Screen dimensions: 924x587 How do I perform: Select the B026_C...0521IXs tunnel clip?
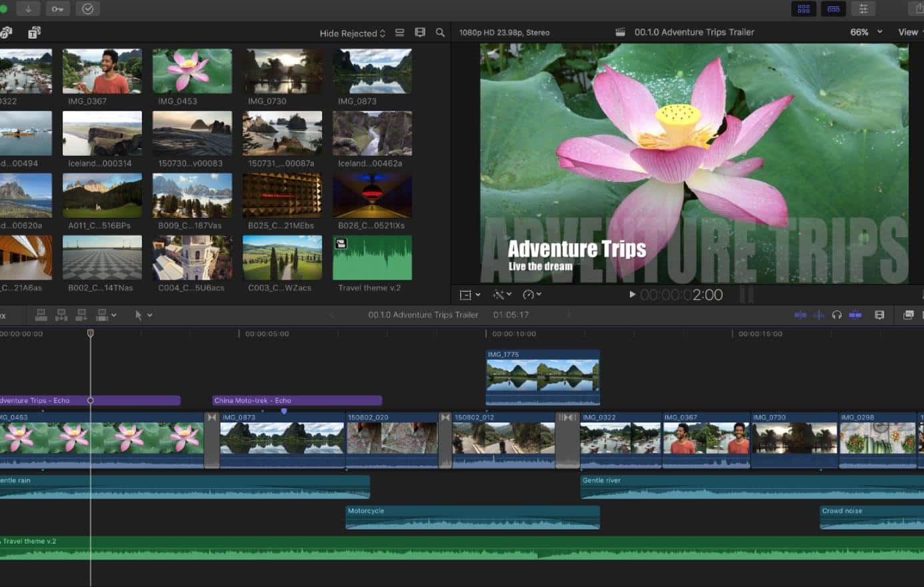[x=372, y=195]
